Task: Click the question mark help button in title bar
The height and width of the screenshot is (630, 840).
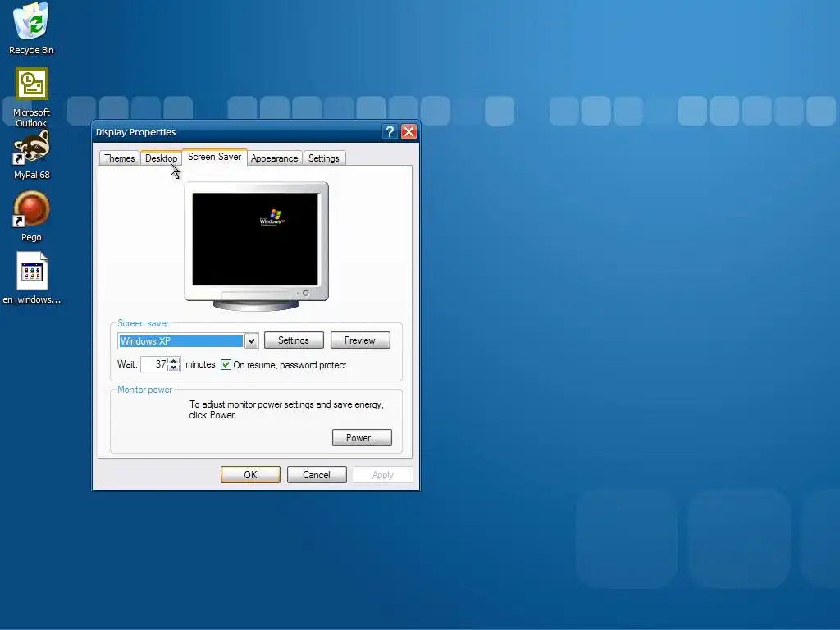Action: [x=390, y=132]
